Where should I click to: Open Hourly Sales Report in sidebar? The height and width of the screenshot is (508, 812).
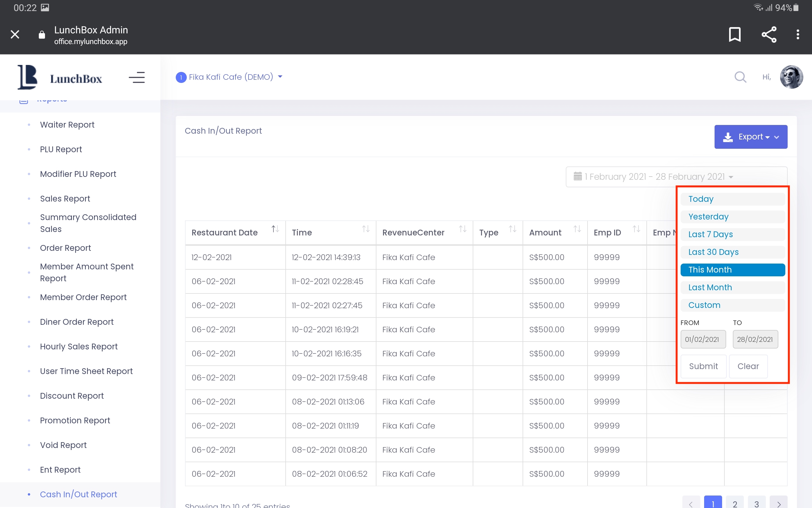pyautogui.click(x=79, y=346)
